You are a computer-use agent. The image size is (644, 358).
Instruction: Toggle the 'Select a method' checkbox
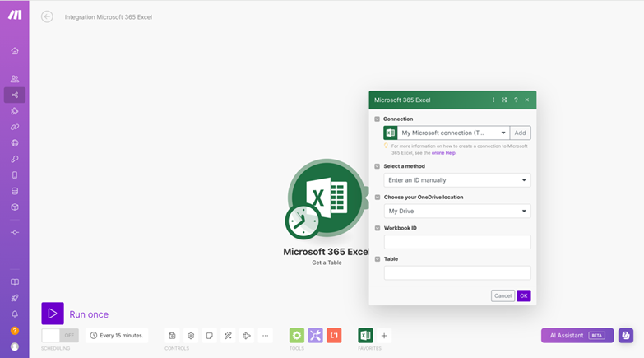[x=377, y=166]
